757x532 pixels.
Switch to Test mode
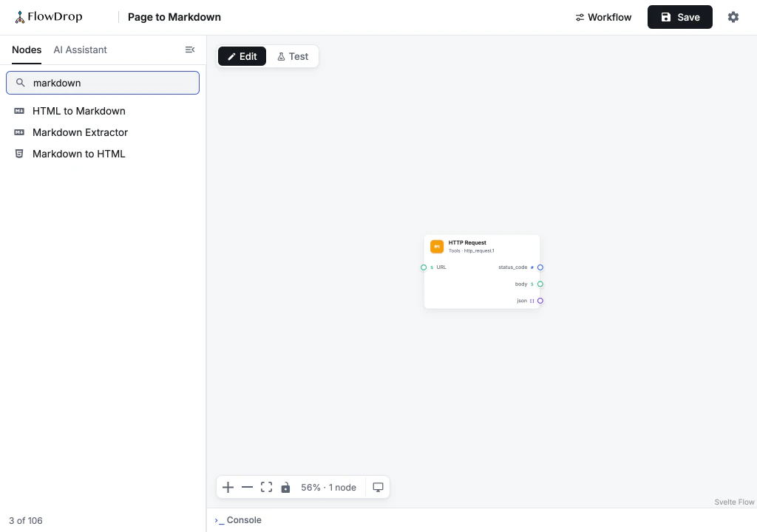293,56
